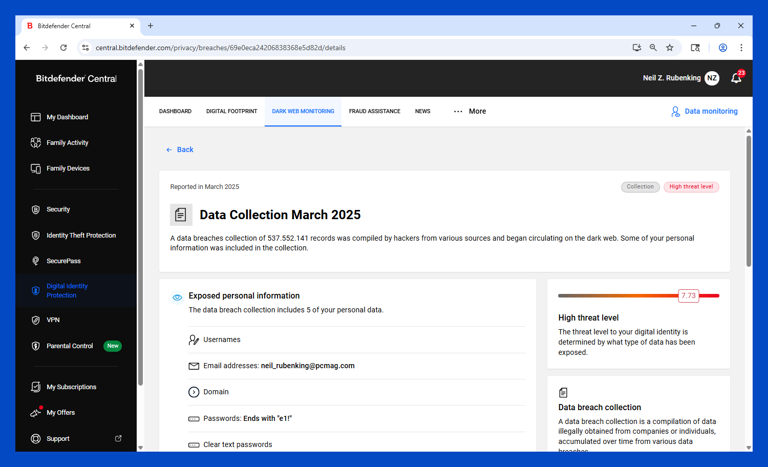Open the Digital Footprint tab

point(231,111)
